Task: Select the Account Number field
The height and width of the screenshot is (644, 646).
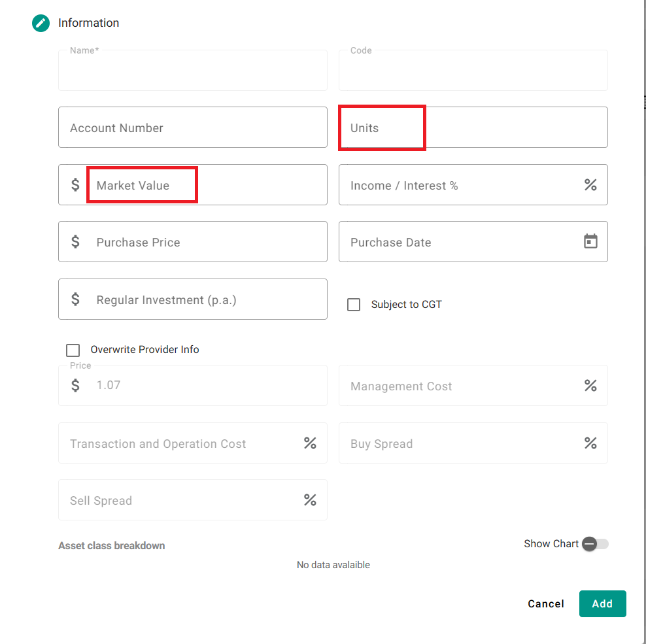Action: [x=193, y=127]
